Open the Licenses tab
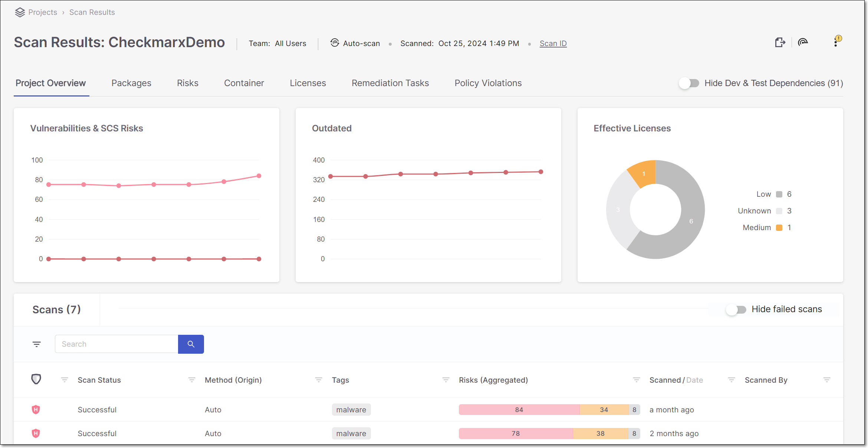Image resolution: width=868 pixels, height=448 pixels. pyautogui.click(x=308, y=83)
